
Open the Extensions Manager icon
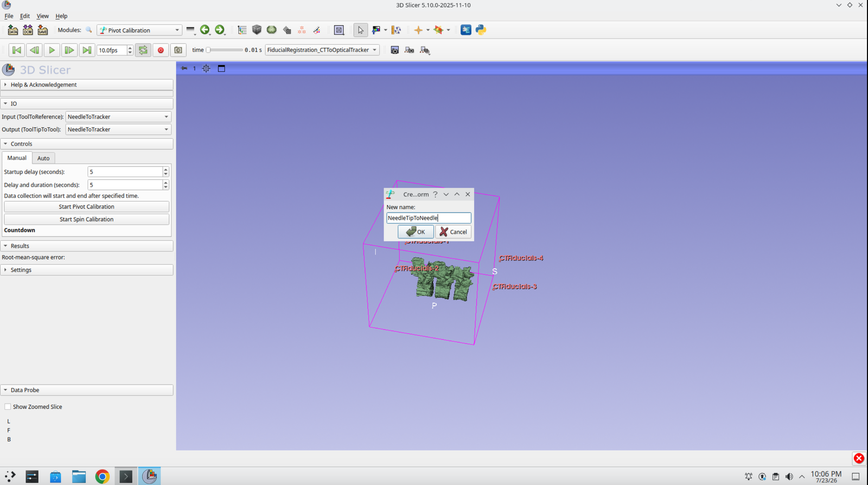(x=466, y=30)
